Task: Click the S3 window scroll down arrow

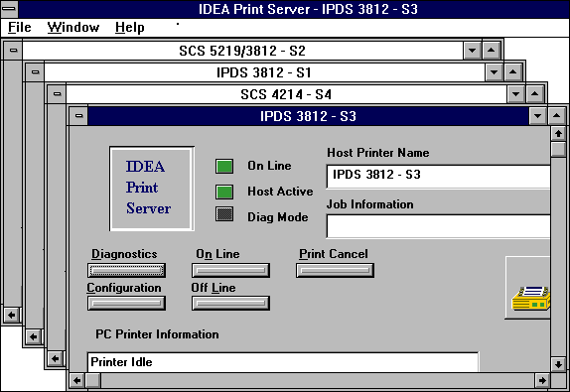Action: pyautogui.click(x=559, y=364)
